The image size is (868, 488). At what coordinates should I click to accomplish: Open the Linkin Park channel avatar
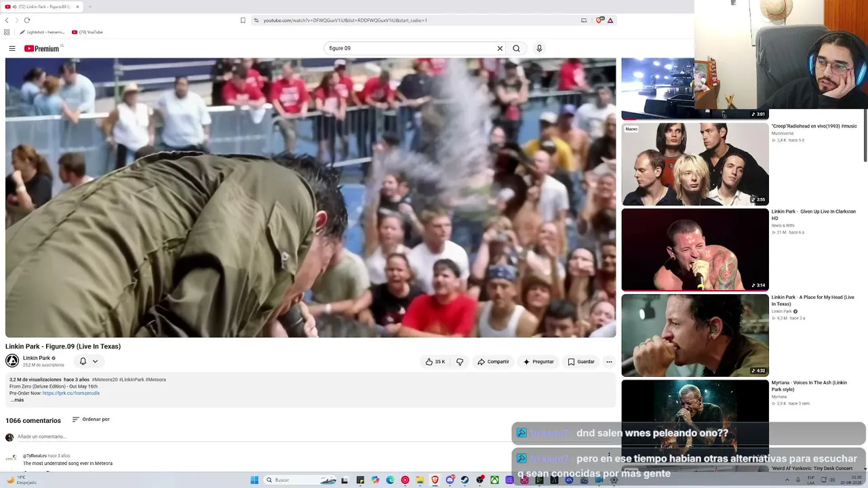pos(12,361)
